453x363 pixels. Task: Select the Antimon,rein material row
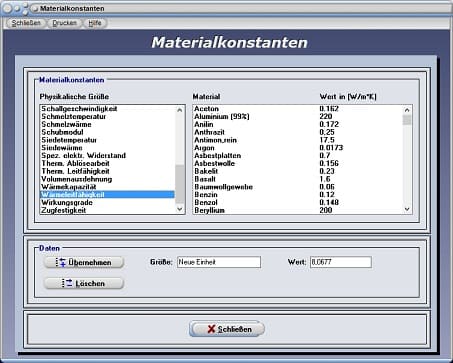(x=298, y=140)
